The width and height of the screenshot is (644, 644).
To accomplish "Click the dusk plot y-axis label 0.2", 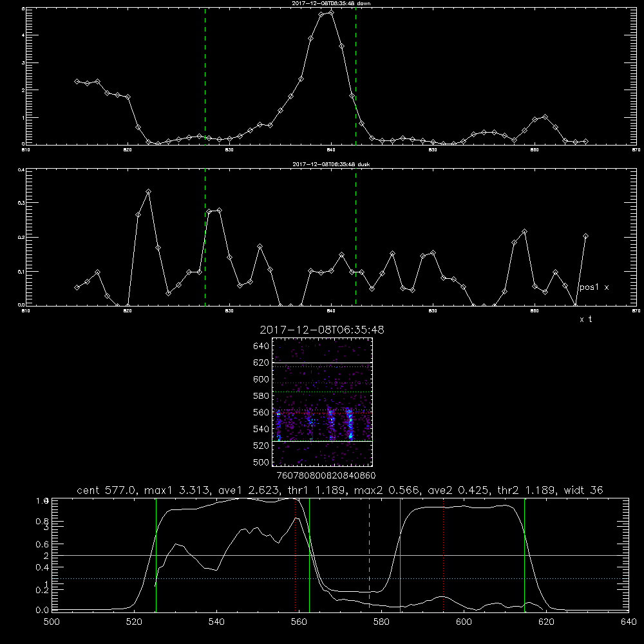I will coord(21,238).
